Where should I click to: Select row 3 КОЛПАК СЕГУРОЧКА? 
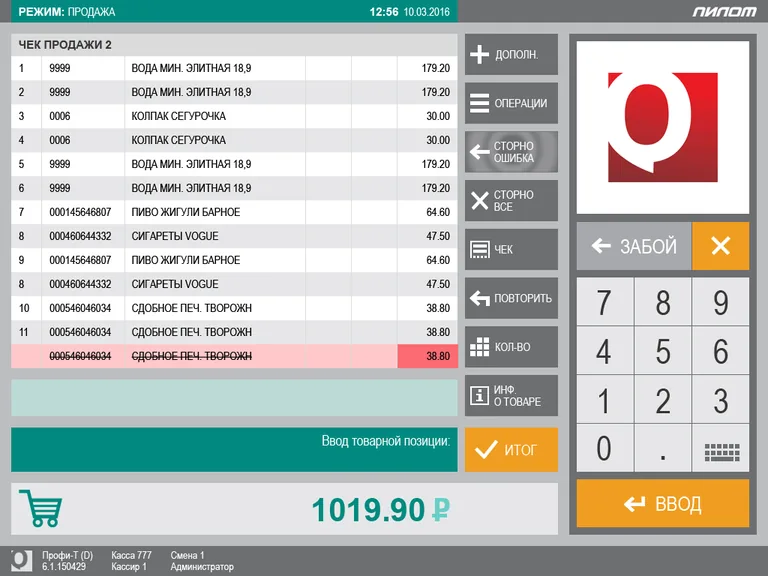tap(234, 116)
